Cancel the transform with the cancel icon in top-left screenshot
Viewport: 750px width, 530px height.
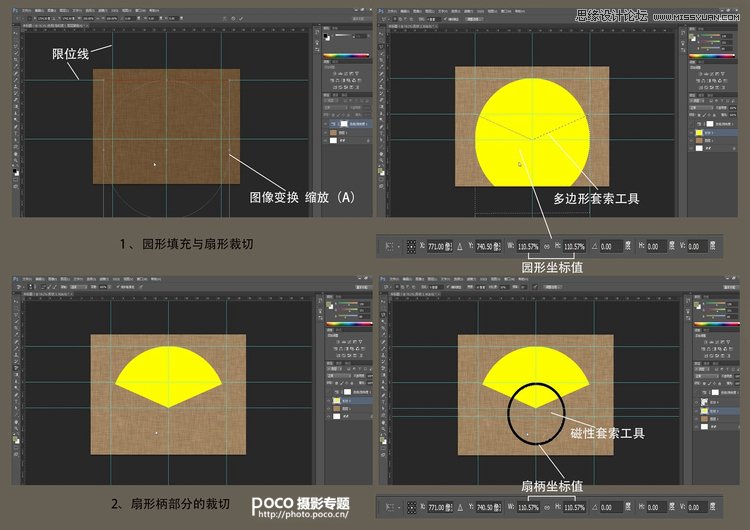point(233,18)
